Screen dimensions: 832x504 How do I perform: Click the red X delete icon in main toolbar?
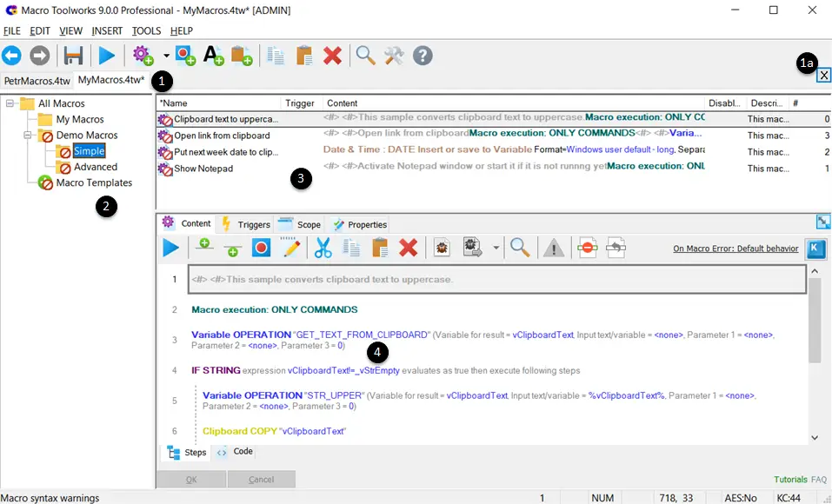(x=332, y=56)
